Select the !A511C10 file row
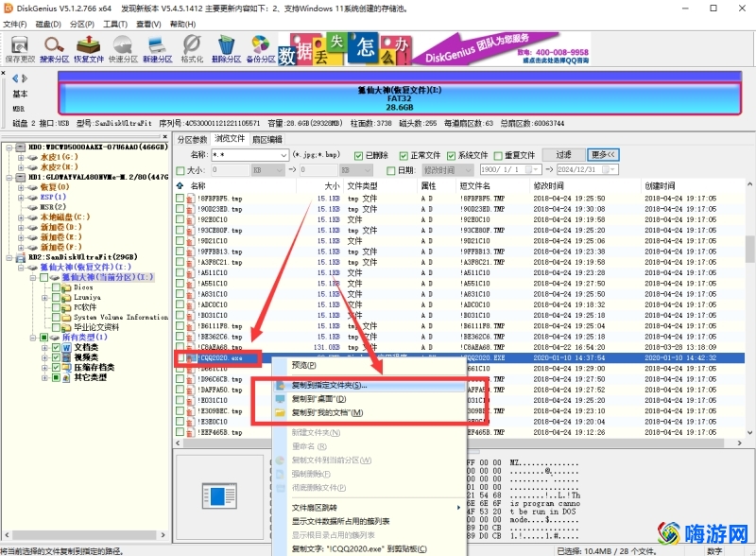The image size is (756, 556). 458,272
